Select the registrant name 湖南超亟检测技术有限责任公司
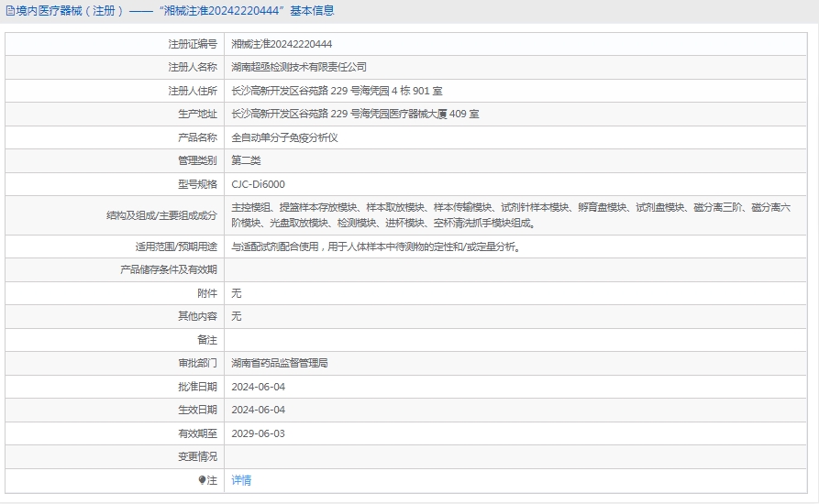819x504 pixels. (299, 67)
